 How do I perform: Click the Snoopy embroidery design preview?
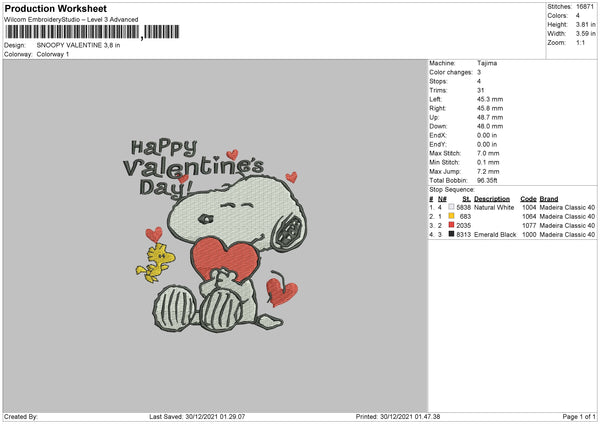[x=215, y=235]
